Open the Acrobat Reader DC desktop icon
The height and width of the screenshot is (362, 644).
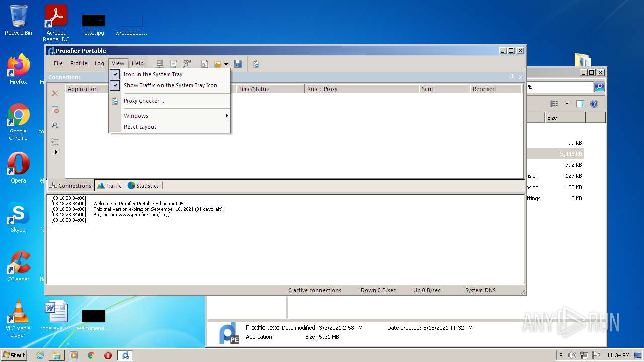tap(56, 23)
